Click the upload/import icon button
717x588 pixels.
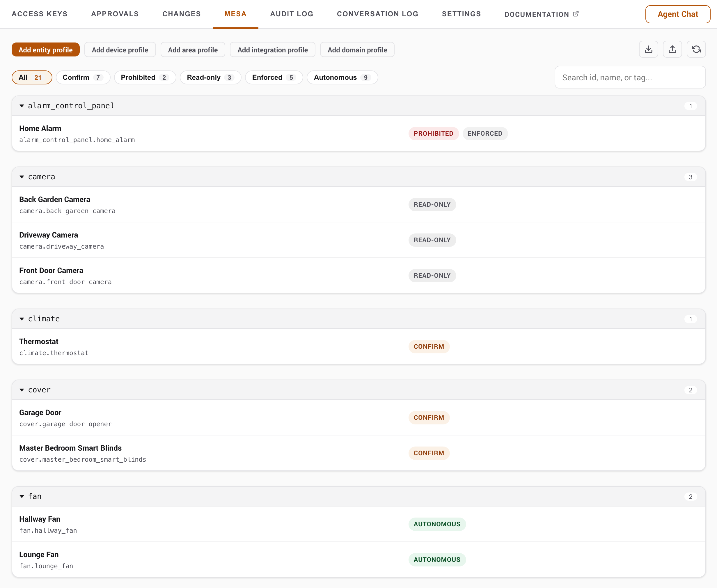(672, 49)
